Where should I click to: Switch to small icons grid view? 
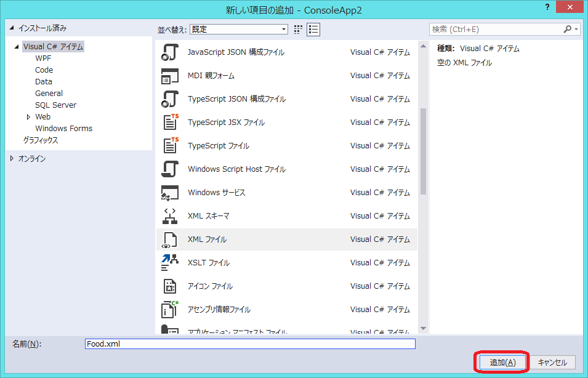point(298,30)
